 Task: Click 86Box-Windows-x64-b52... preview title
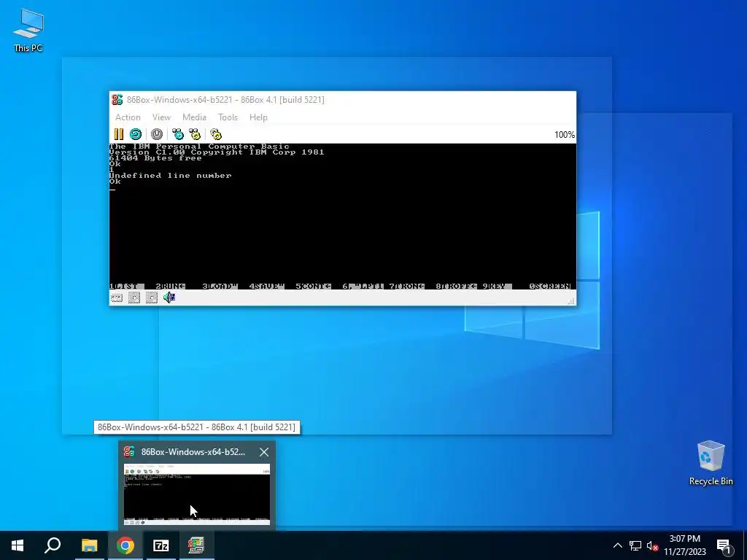(x=193, y=452)
